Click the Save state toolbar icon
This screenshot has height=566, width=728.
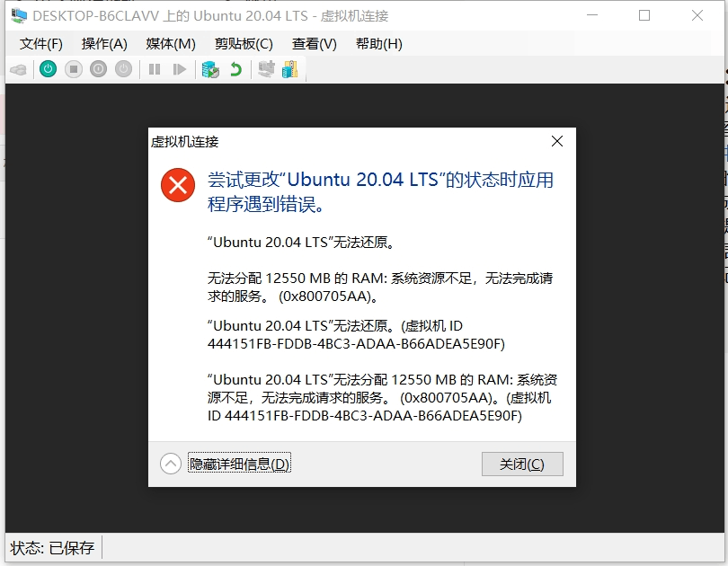[123, 69]
